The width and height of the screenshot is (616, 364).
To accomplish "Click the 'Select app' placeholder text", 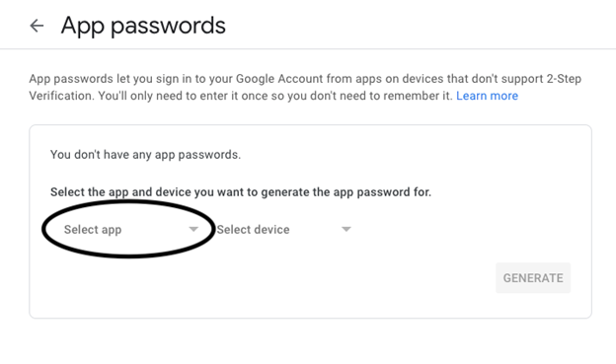I will pos(93,229).
